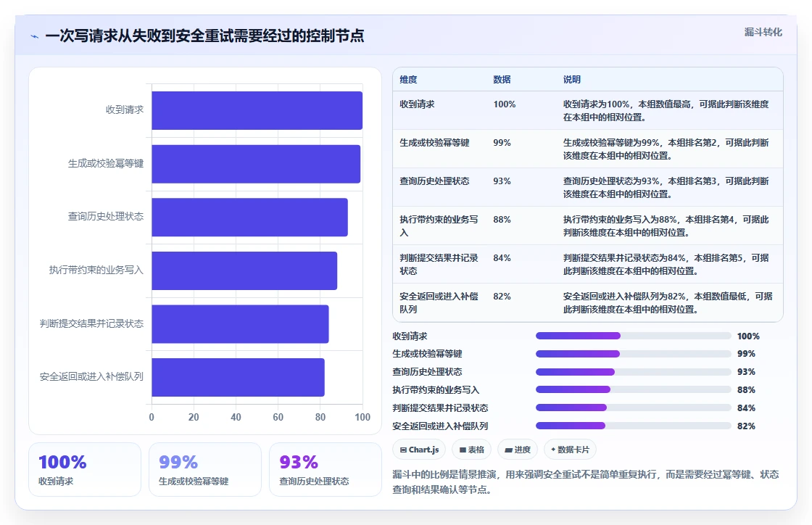This screenshot has width=812, height=525.
Task: Click the main title heading text
Action: tap(204, 36)
